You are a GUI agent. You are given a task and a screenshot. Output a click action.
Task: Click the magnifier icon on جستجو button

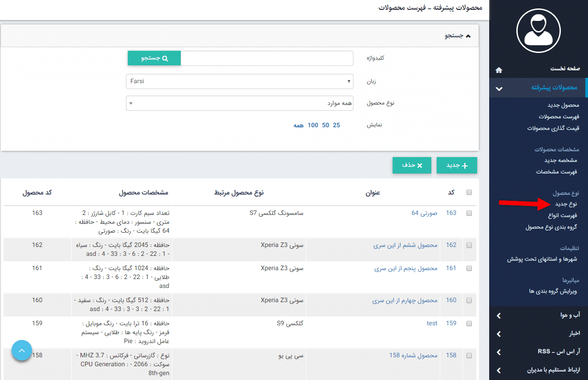pos(166,58)
